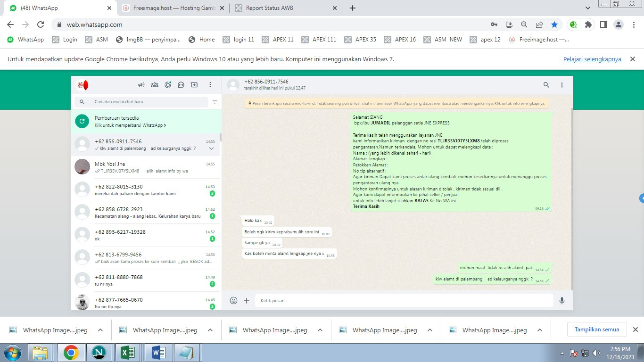644x362 pixels.
Task: Click the browser back arrow
Action: pyautogui.click(x=10, y=25)
